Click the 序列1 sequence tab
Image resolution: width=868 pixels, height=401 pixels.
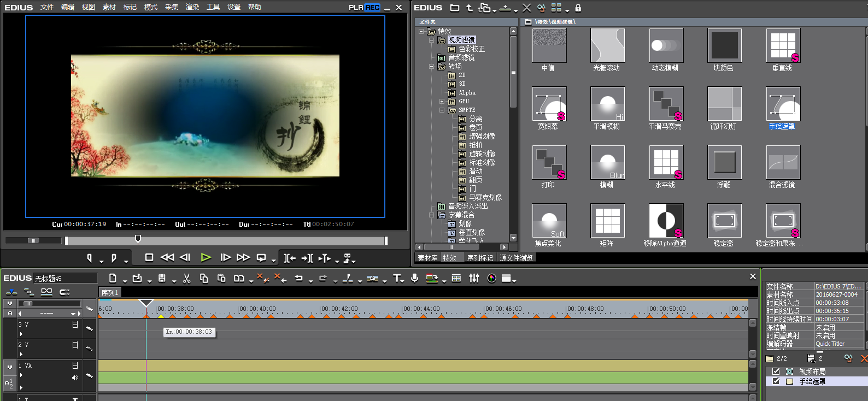[x=109, y=293]
